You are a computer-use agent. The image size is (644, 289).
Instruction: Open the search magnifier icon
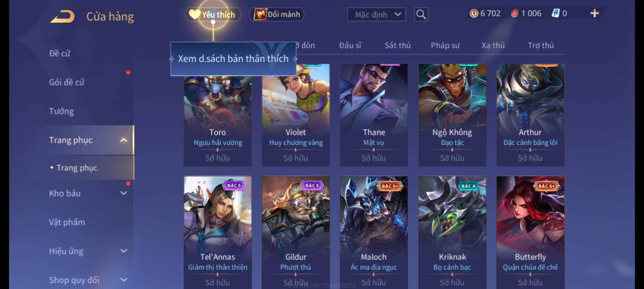pyautogui.click(x=421, y=14)
